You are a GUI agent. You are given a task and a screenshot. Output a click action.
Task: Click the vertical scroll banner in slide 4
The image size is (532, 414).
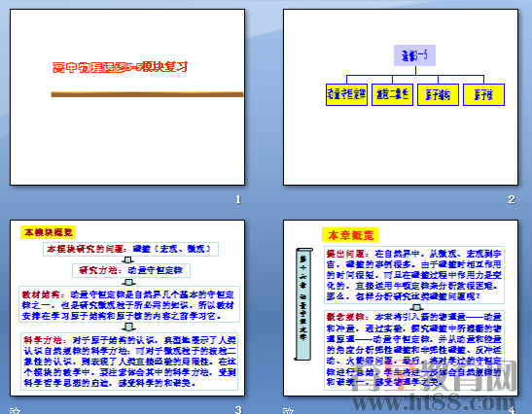[303, 304]
